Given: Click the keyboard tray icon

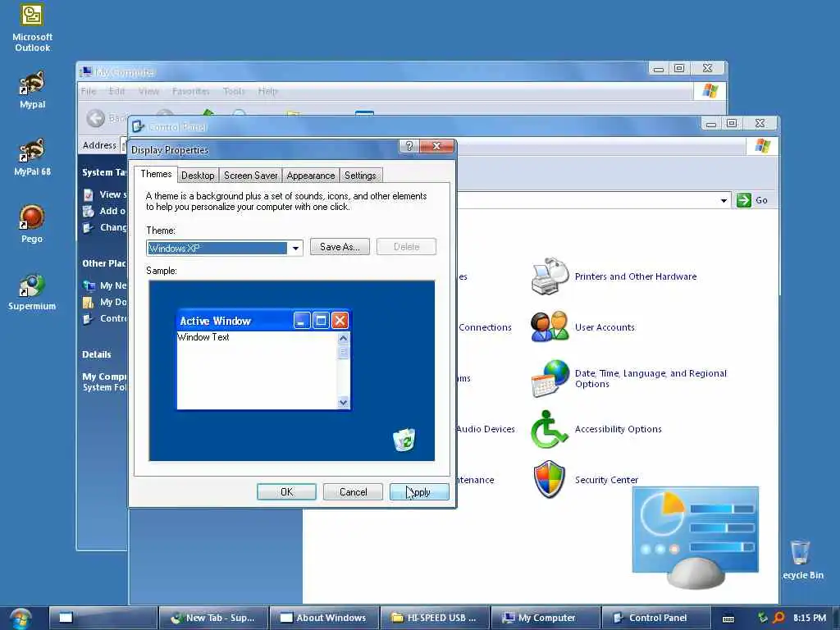Looking at the screenshot, I should click(x=728, y=619).
